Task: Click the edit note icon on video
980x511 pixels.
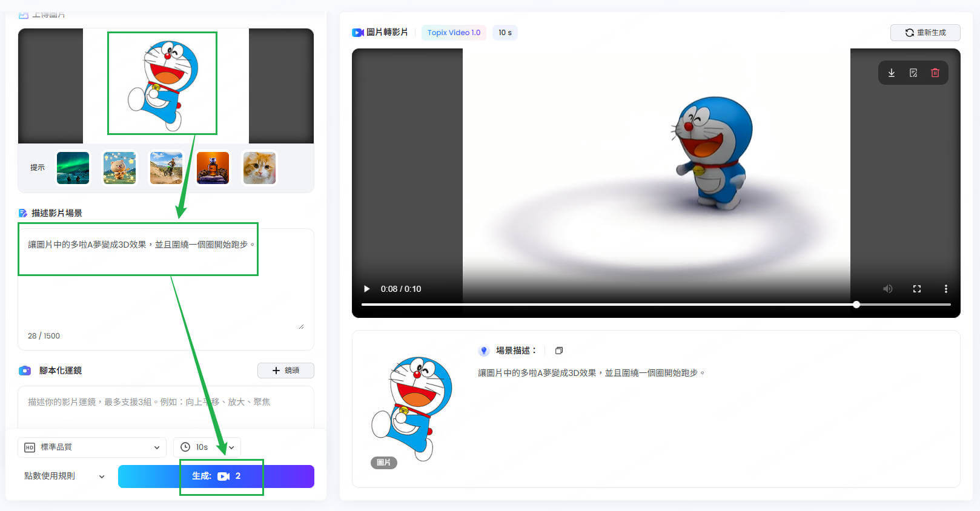Action: 913,73
